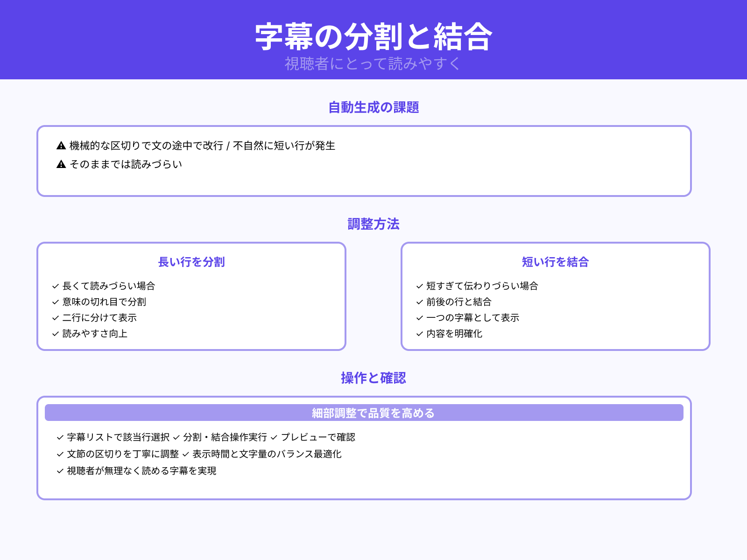Click the checkmark before 視聴者が無理なく読める字幕を実現
The image size is (747, 560).
coord(59,471)
